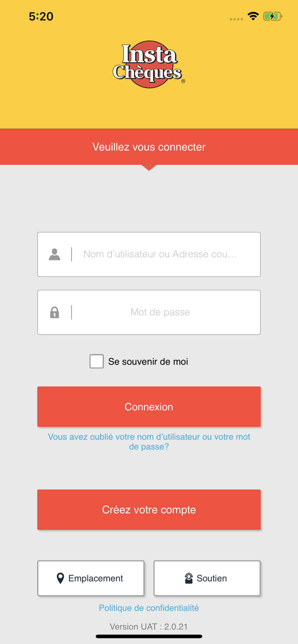Tap Créez votre compte button

click(149, 510)
